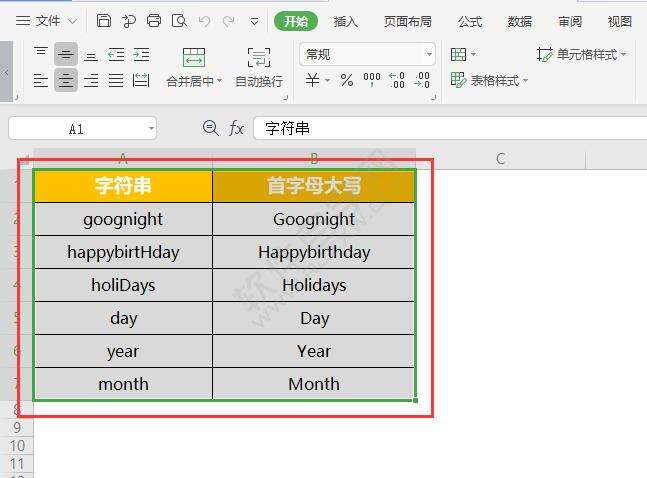Switch to the 开始 tab
This screenshot has height=478, width=647.
(x=295, y=21)
